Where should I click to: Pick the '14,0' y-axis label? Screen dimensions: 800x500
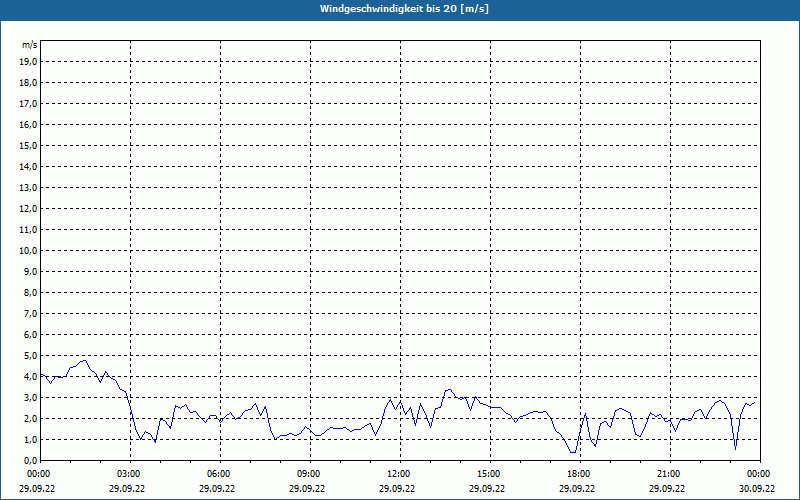[28, 166]
